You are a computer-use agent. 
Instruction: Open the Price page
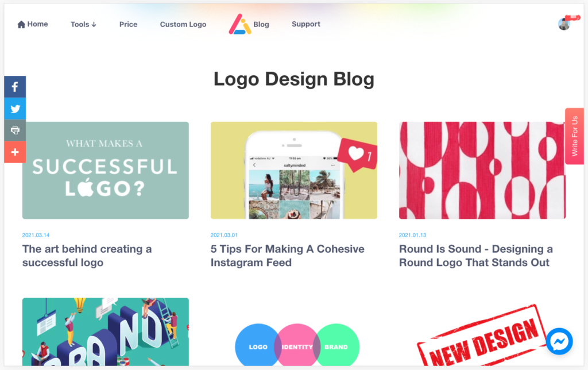[128, 24]
